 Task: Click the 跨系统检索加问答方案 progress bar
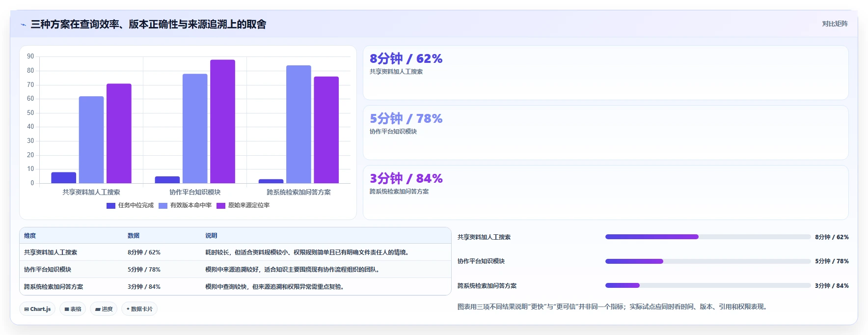pos(708,285)
